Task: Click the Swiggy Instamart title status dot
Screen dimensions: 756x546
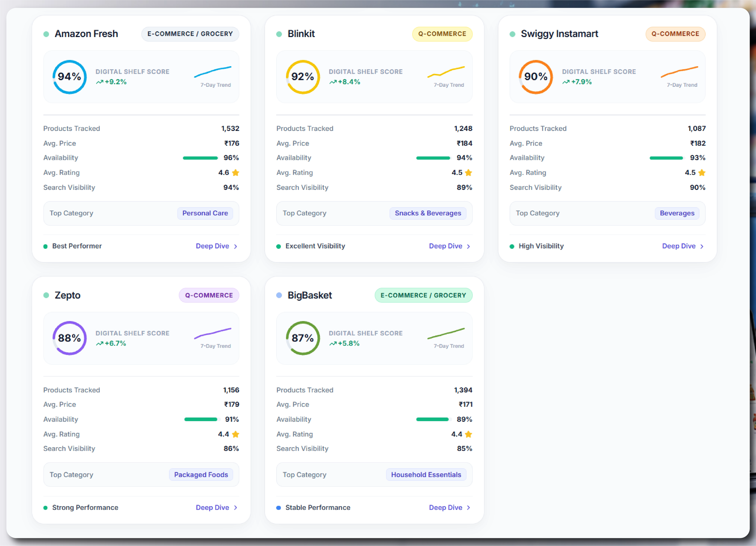Action: pos(513,34)
